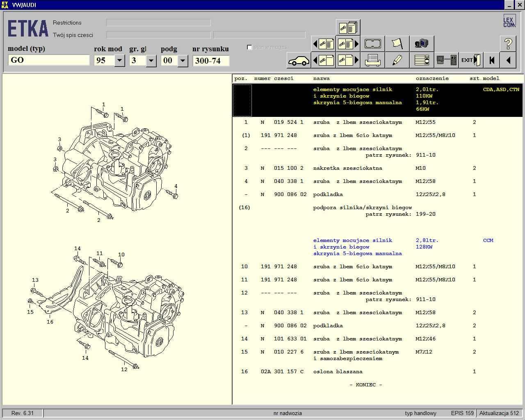Click the back arrow icon

(x=508, y=60)
